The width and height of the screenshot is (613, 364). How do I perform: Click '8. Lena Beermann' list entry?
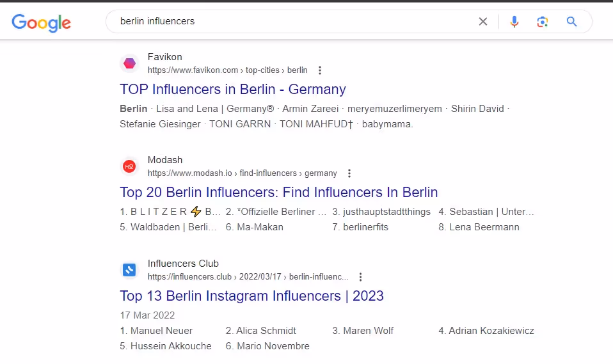point(479,227)
